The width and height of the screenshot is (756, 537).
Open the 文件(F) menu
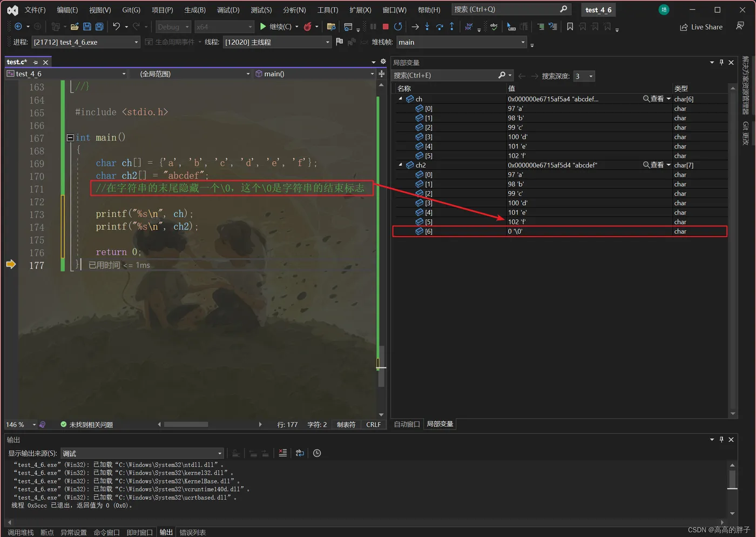(35, 10)
